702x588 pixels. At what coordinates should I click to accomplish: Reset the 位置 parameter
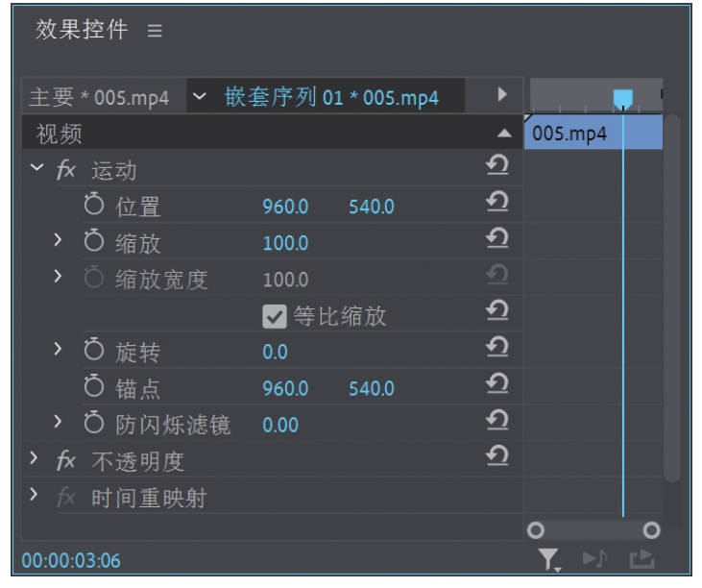click(497, 202)
